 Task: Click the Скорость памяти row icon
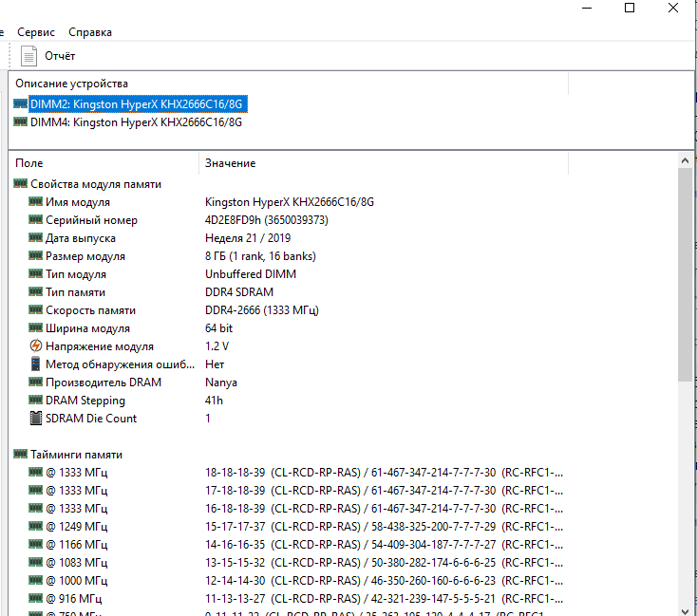click(x=35, y=309)
